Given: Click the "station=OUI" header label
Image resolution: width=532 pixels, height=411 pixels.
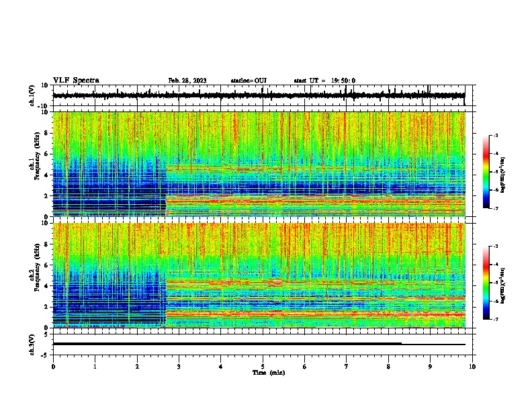Looking at the screenshot, I should (249, 81).
